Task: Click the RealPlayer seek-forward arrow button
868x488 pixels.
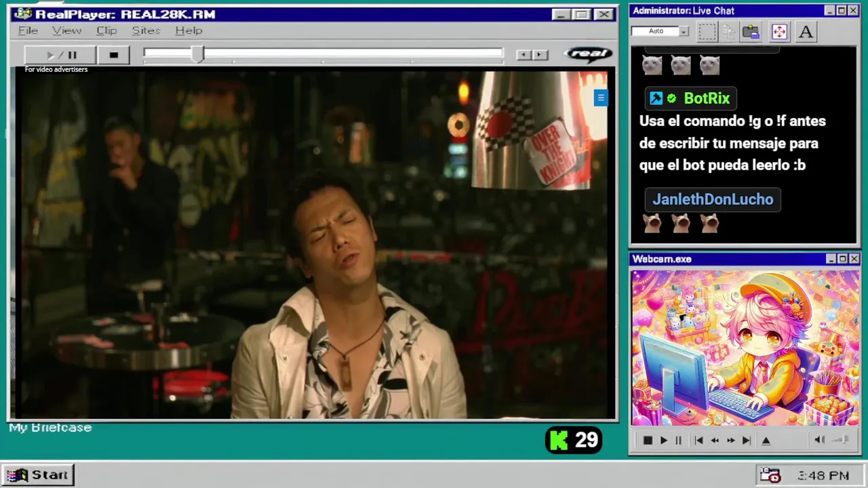Action: (x=540, y=55)
